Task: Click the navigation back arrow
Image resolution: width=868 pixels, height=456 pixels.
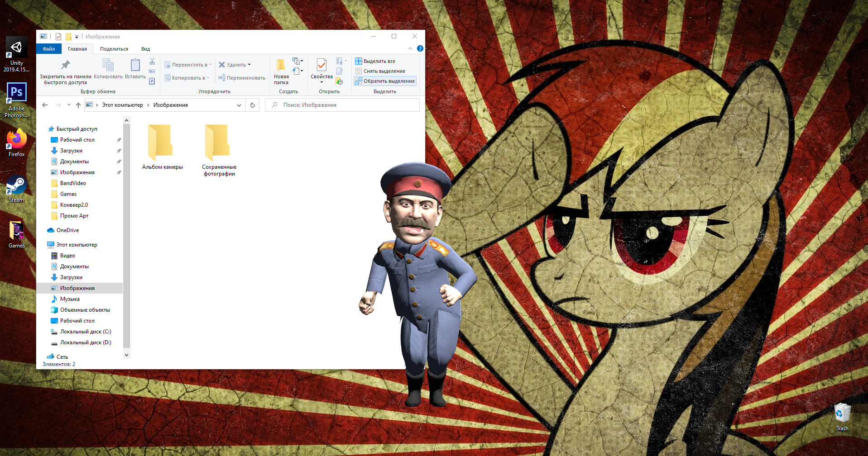Action: coord(44,104)
